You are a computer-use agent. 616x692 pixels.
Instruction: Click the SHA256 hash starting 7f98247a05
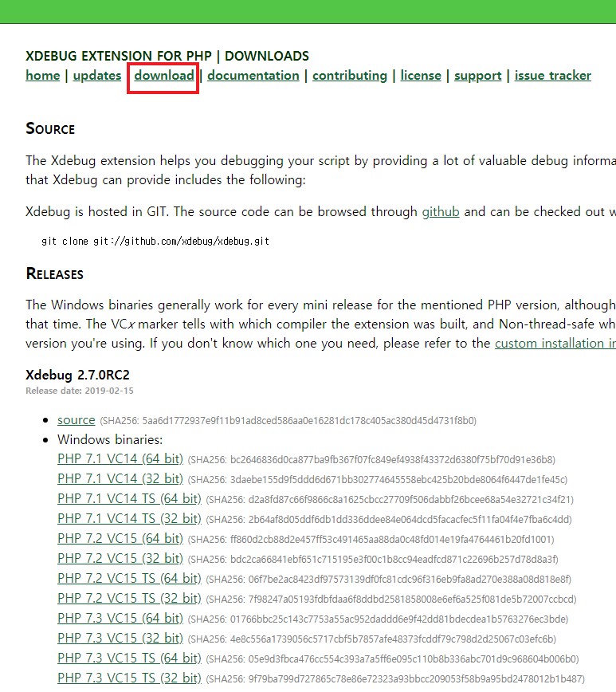[x=391, y=600]
